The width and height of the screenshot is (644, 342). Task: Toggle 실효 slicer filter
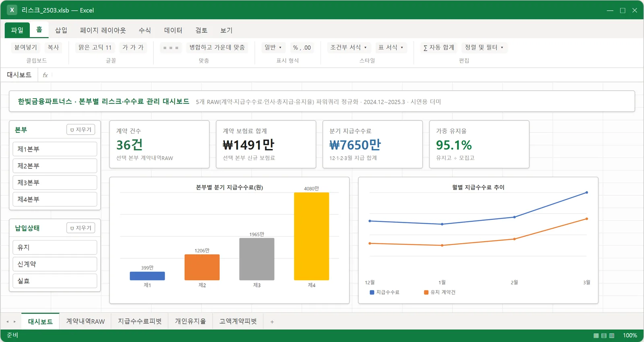pyautogui.click(x=55, y=281)
